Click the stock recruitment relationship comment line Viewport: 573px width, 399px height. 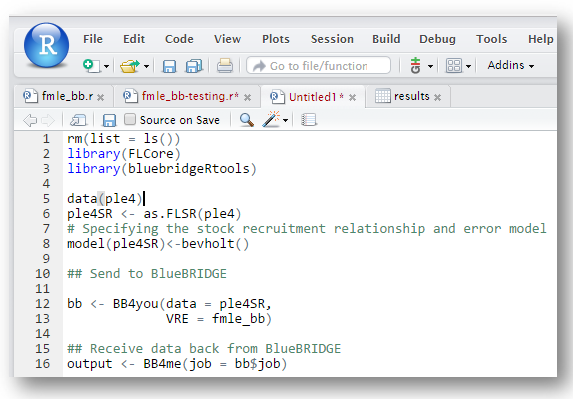tap(307, 229)
